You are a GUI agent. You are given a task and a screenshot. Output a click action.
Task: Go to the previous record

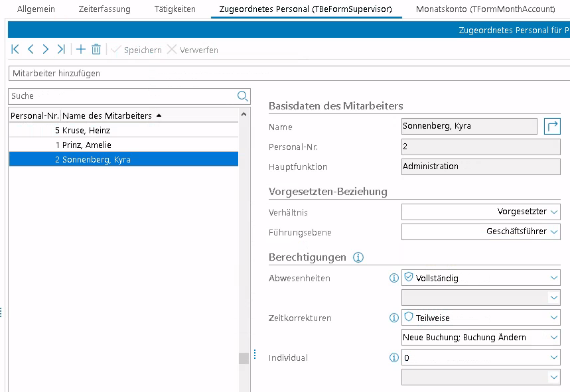click(31, 50)
